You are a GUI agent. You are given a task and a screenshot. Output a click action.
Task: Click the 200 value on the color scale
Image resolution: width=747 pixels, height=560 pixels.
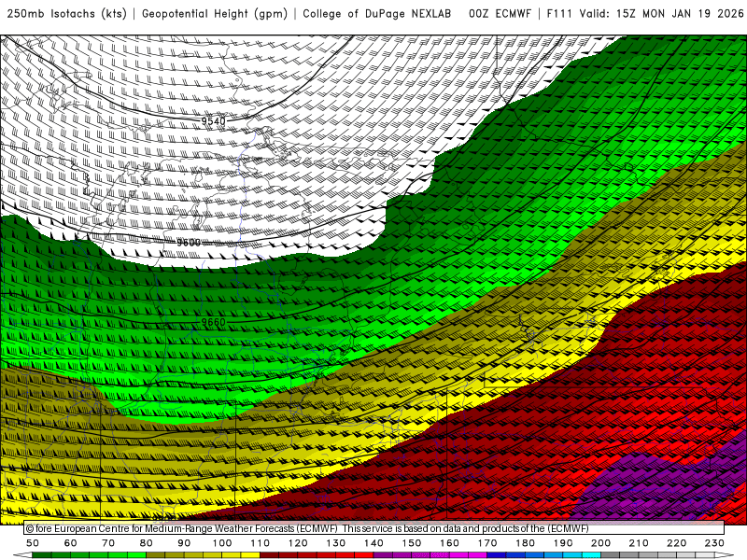click(600, 543)
